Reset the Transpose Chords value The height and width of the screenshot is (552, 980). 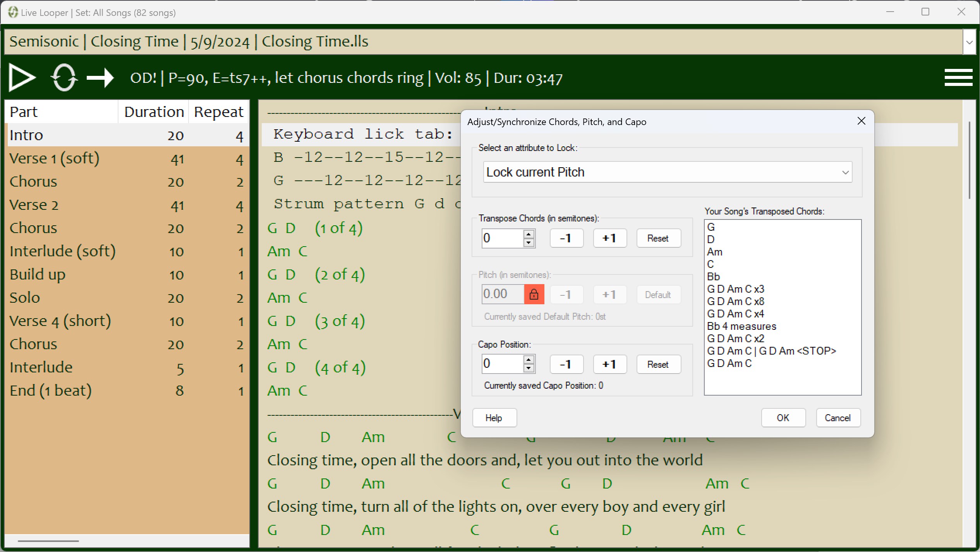(658, 238)
